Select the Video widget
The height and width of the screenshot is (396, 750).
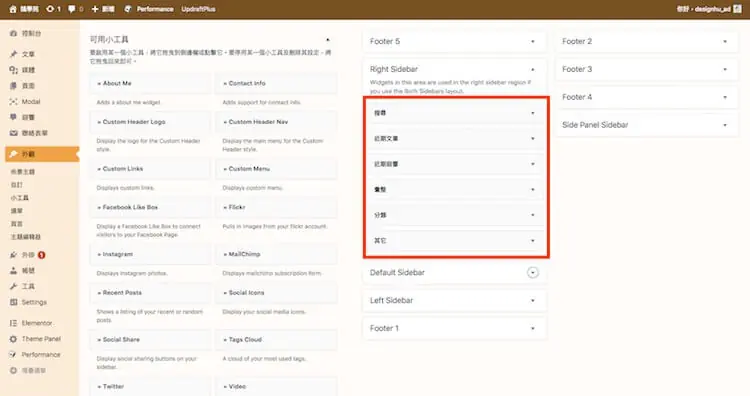coord(276,386)
